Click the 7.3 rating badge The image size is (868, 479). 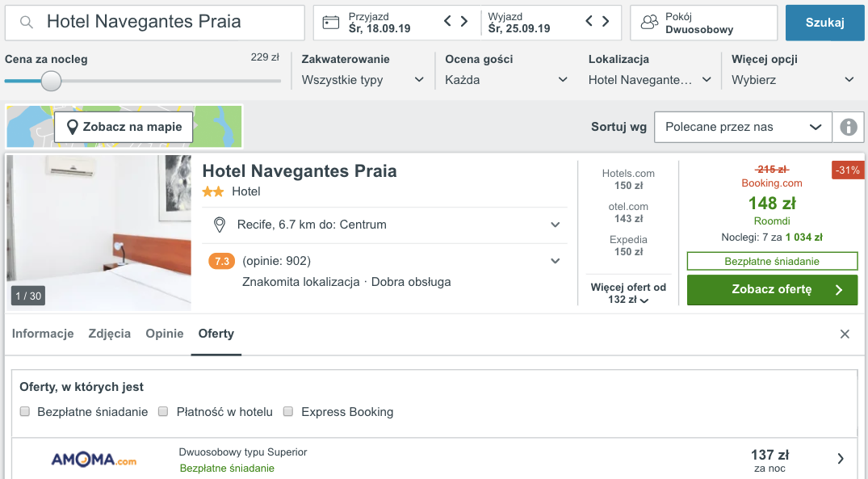(221, 261)
